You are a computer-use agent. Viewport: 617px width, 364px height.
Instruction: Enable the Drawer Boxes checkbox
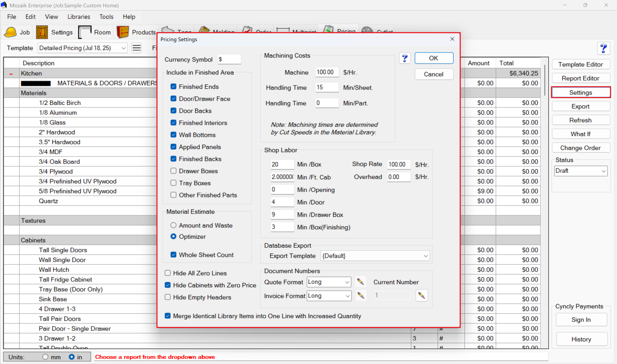pos(174,171)
